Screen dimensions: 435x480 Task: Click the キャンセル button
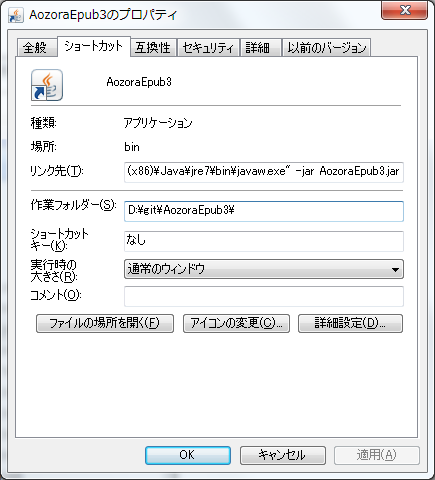(x=283, y=455)
